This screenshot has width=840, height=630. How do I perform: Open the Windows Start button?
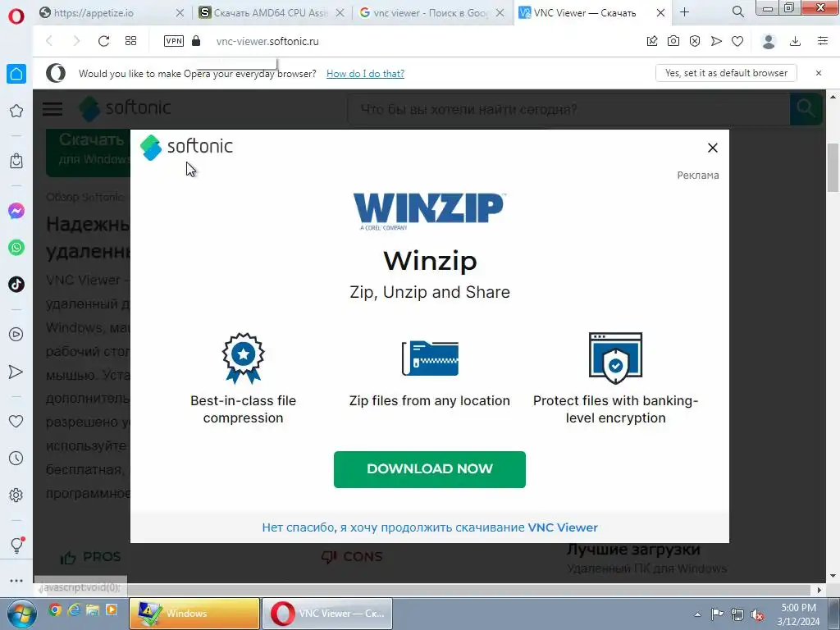tap(22, 614)
